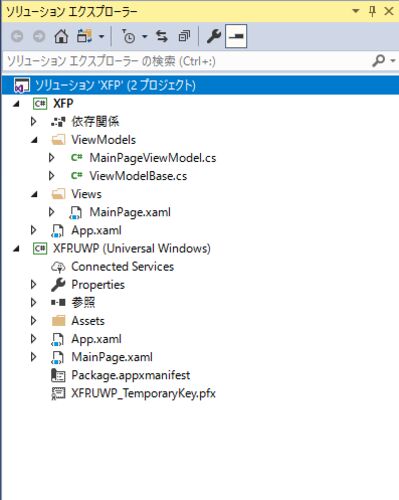The image size is (399, 500).
Task: Open the views switch dropdown arrow
Action: coord(101,36)
